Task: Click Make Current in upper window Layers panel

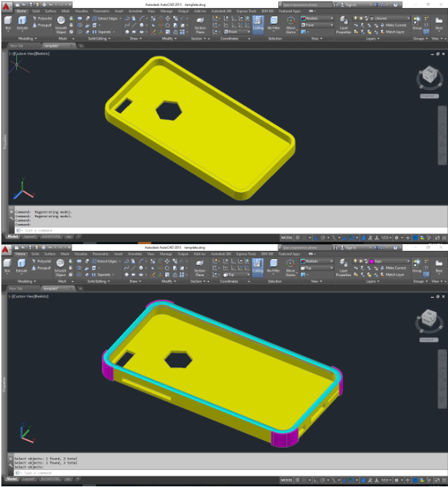Action: (393, 25)
